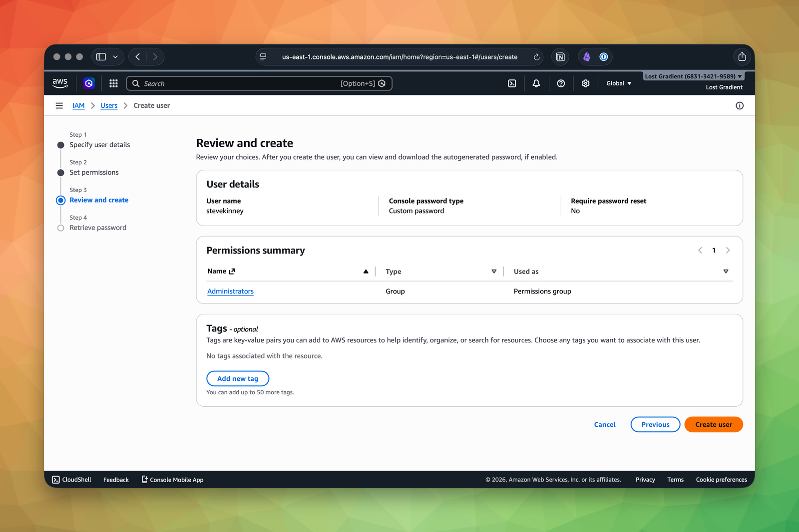Open the Global region dropdown

(618, 83)
